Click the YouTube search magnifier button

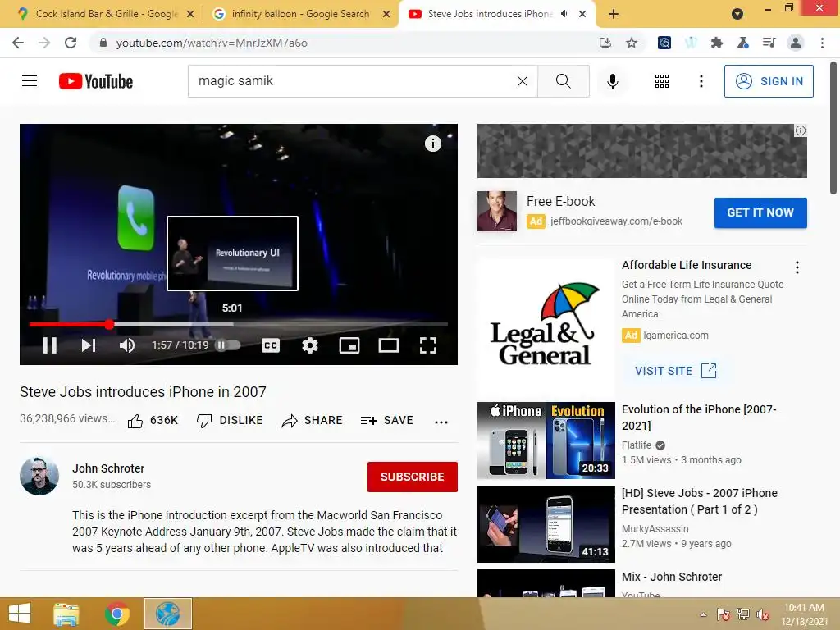[564, 81]
